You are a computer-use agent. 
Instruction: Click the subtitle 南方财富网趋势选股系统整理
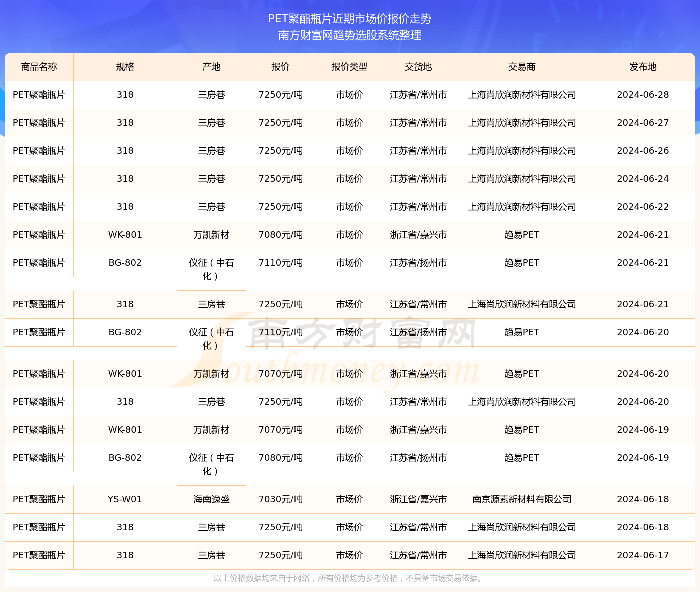350,35
